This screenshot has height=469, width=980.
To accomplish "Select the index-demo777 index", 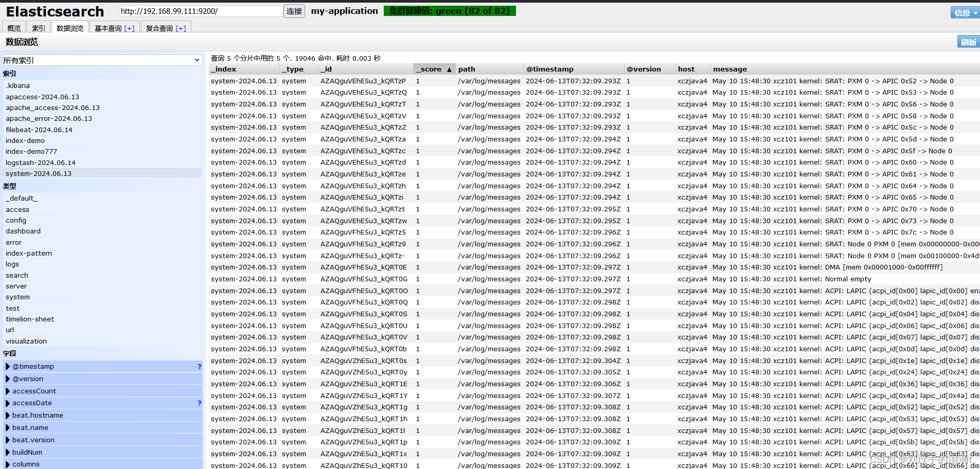I will pyautogui.click(x=102, y=151).
